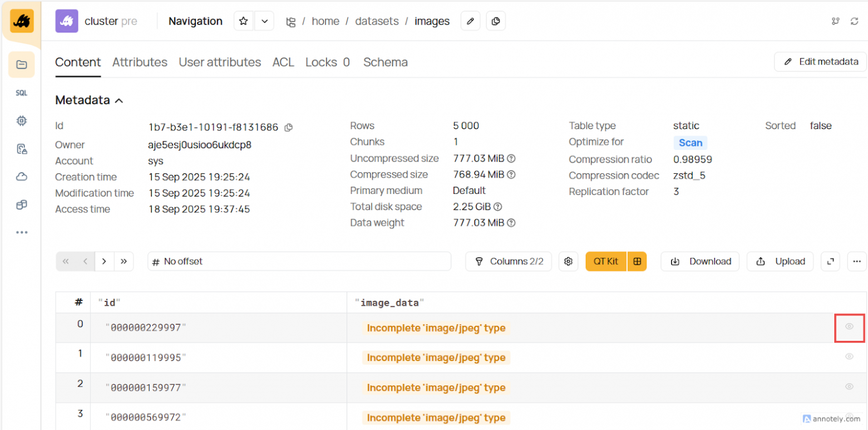Star this table as a favorite
The height and width of the screenshot is (430, 868).
click(243, 21)
